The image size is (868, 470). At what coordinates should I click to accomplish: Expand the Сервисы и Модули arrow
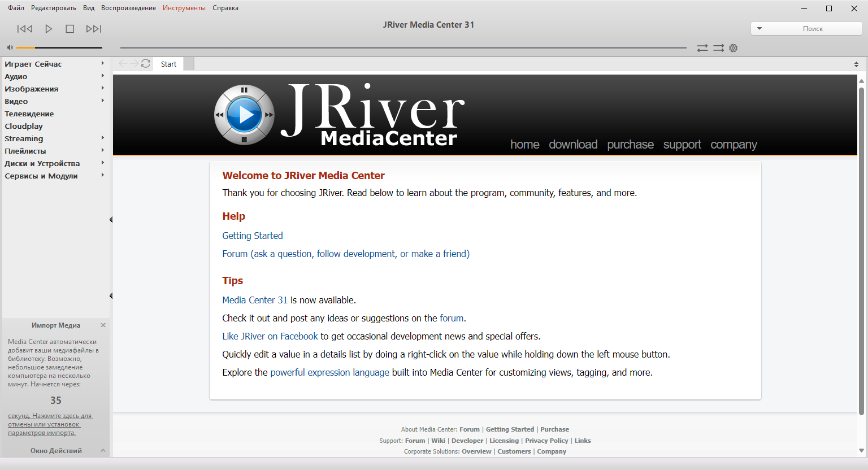(x=103, y=175)
